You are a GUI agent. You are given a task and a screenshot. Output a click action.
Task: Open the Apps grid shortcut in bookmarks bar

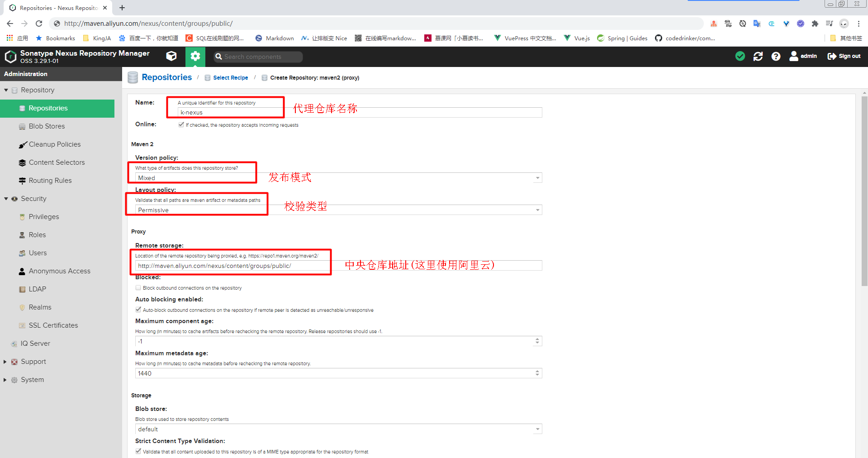[x=17, y=38]
